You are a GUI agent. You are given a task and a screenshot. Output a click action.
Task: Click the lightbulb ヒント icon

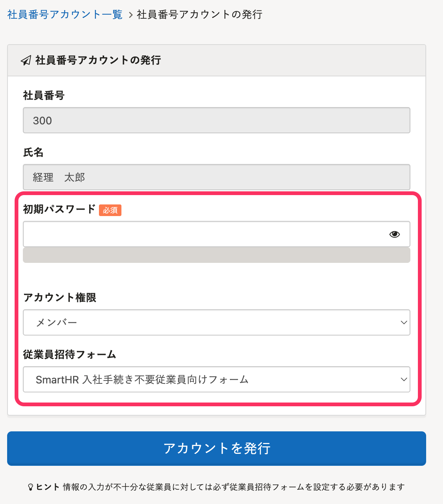click(x=31, y=487)
